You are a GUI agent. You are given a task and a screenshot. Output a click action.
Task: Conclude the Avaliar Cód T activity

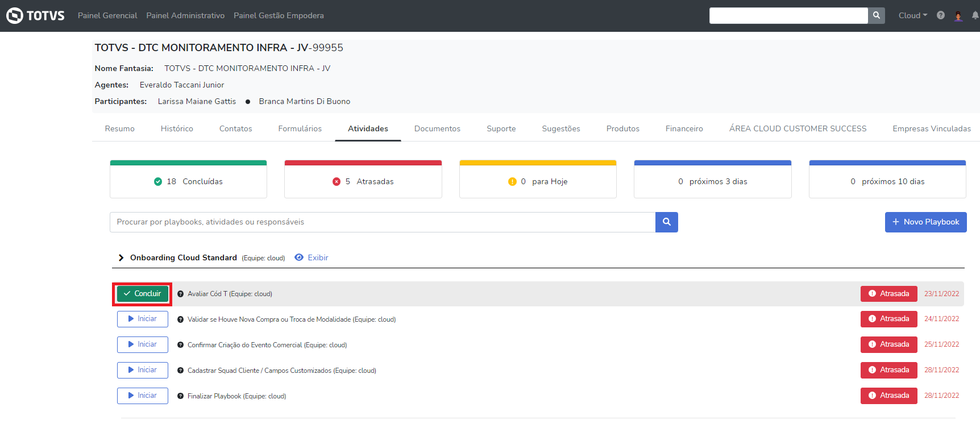pyautogui.click(x=143, y=294)
